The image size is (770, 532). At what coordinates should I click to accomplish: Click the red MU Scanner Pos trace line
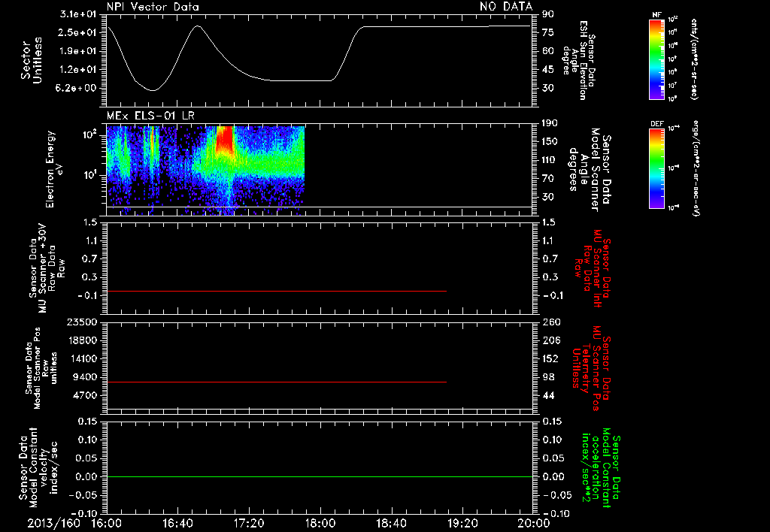(277, 382)
